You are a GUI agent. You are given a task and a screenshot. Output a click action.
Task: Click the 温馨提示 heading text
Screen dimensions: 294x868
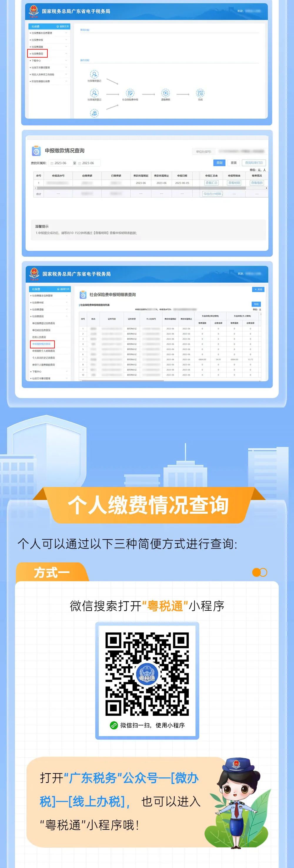[42, 226]
